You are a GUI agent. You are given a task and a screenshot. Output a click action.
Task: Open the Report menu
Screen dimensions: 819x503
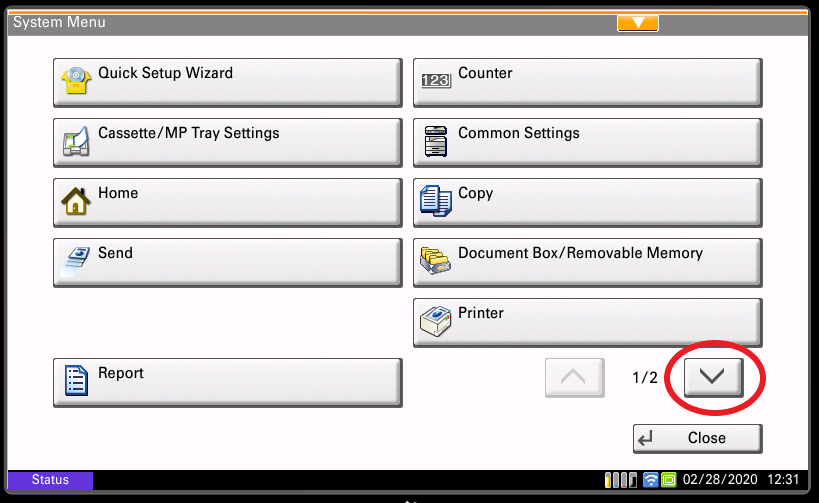click(x=228, y=382)
